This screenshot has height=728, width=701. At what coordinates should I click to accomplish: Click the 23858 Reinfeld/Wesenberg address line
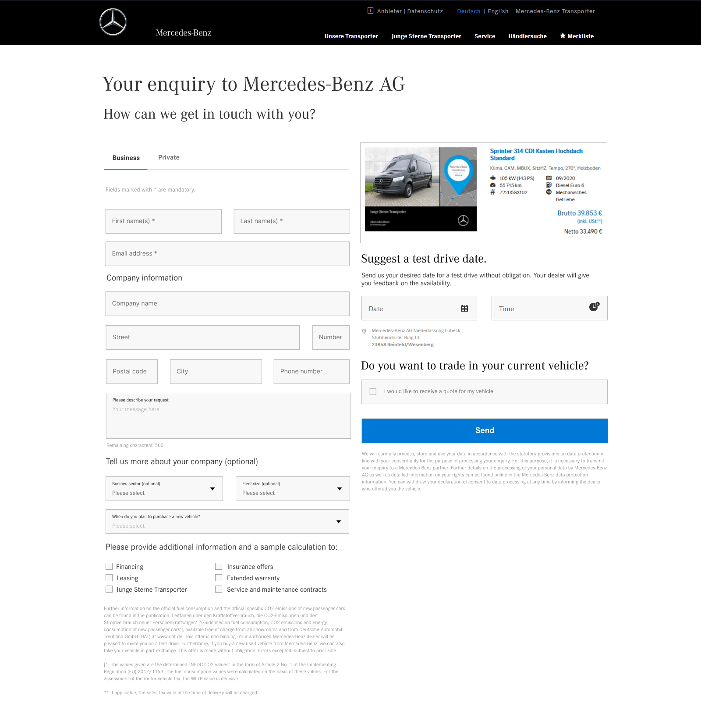[x=403, y=344]
